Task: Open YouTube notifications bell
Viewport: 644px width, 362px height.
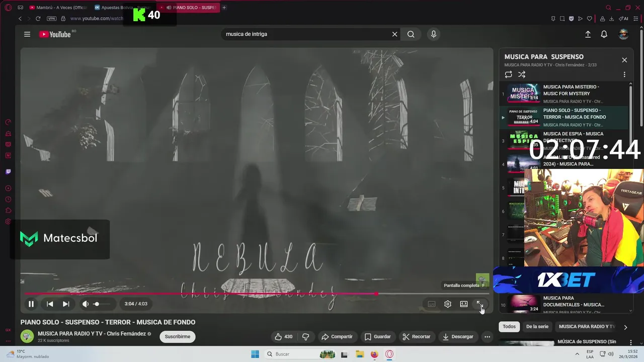Action: 604,34
